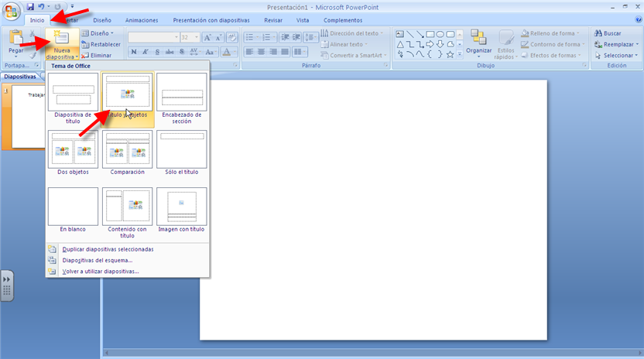Click the Undo arrow icon
The width and height of the screenshot is (644, 359).
[41, 6]
